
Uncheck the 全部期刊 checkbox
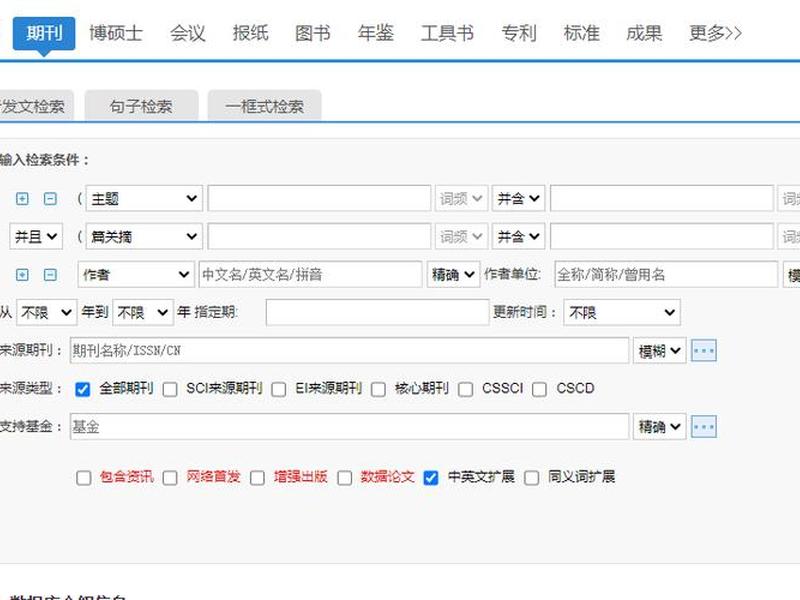(x=82, y=390)
